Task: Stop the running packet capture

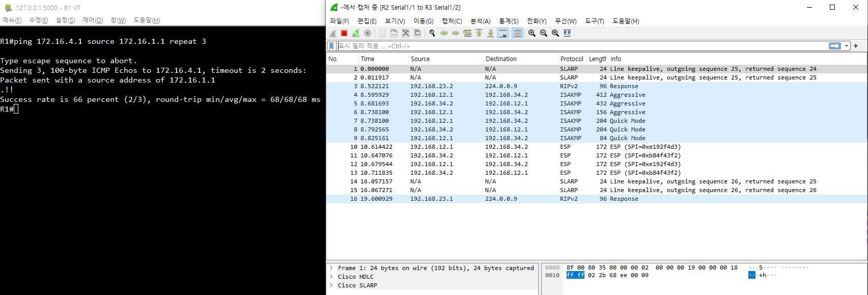Action: tap(344, 33)
